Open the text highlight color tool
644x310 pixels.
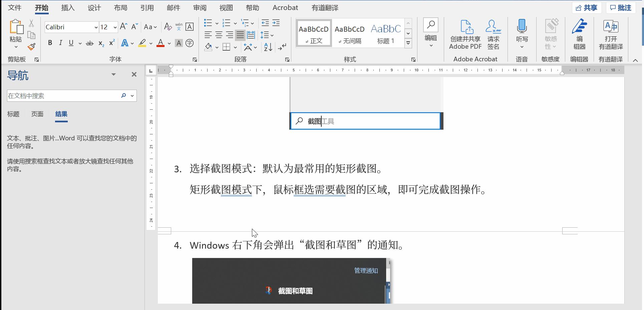click(x=142, y=43)
